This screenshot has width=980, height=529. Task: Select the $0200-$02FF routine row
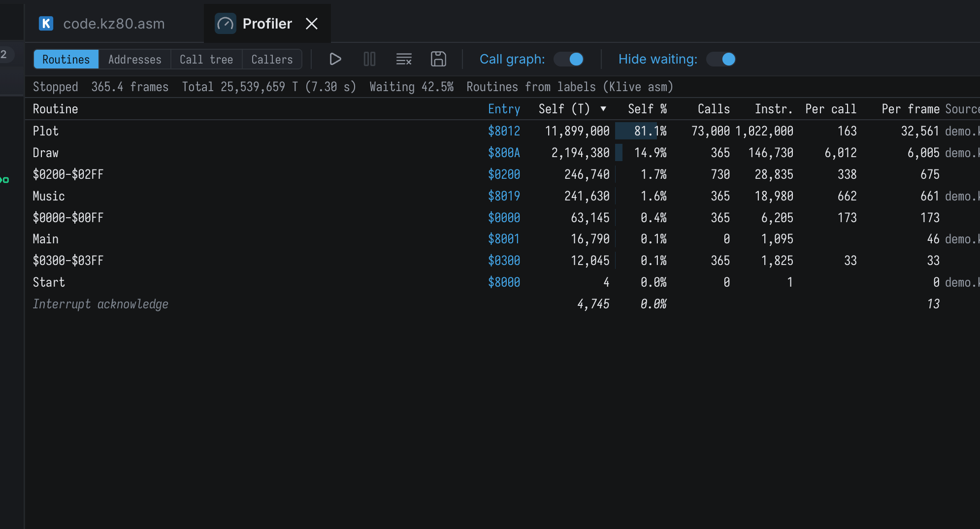pyautogui.click(x=502, y=174)
